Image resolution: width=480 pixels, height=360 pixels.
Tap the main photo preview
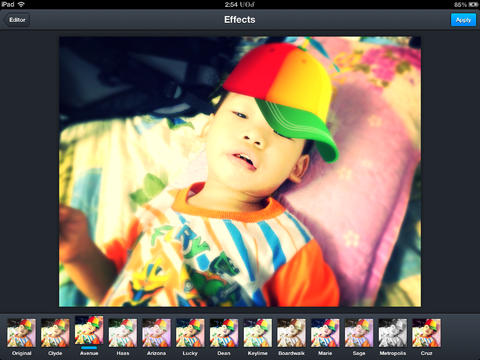pos(240,171)
